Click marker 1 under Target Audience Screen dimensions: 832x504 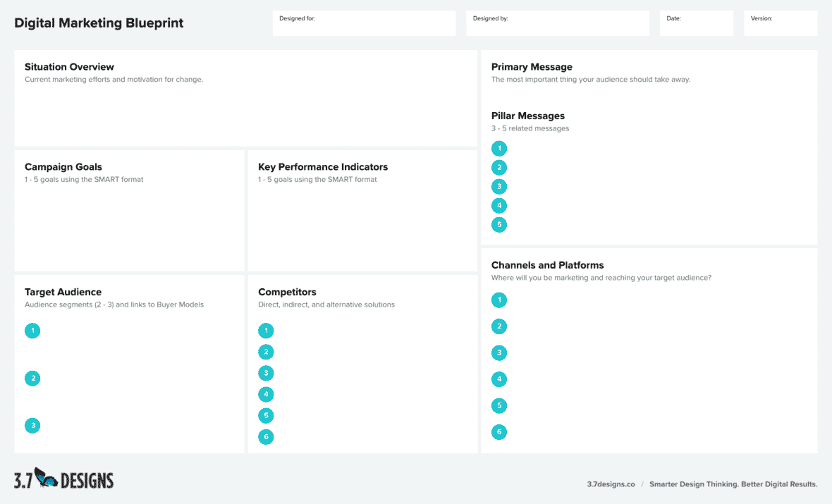coord(32,330)
